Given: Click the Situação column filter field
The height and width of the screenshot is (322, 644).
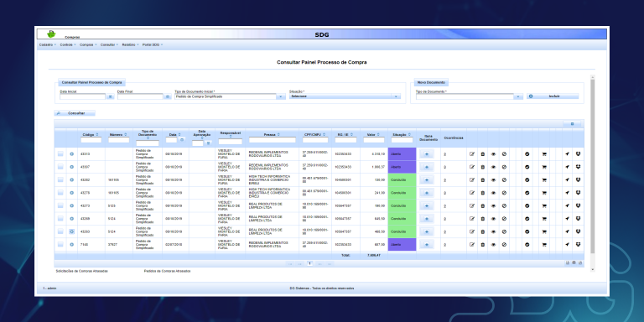Looking at the screenshot, I should [x=402, y=140].
